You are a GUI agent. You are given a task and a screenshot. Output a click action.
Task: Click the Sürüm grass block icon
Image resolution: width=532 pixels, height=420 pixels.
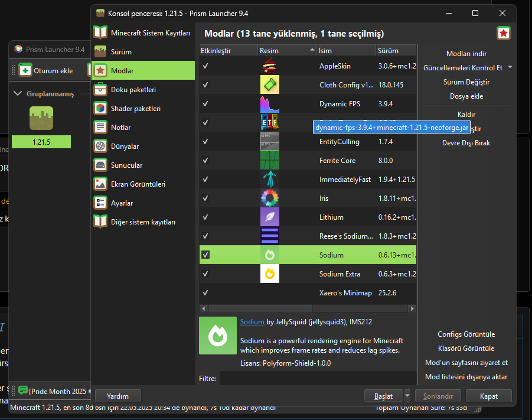[100, 51]
